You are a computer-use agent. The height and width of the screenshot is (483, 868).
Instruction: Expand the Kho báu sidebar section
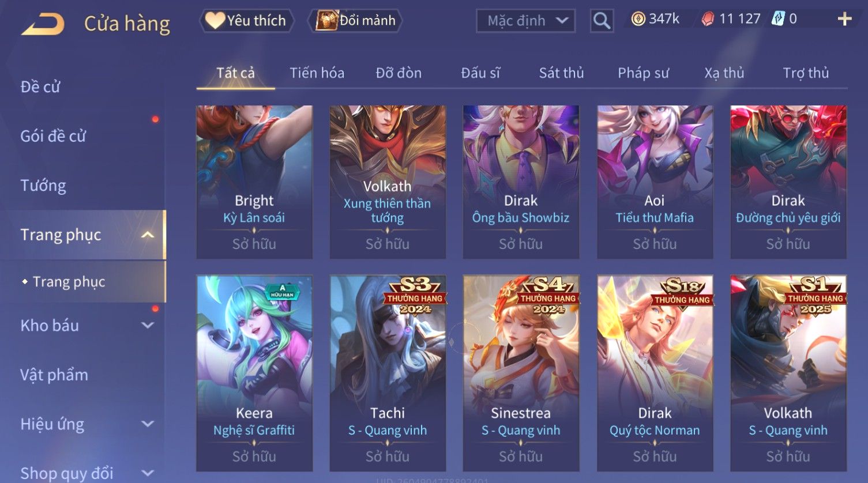148,325
